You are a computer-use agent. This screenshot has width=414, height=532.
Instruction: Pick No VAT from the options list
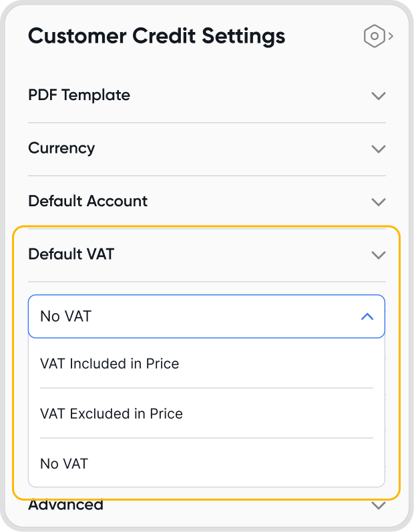coord(64,464)
